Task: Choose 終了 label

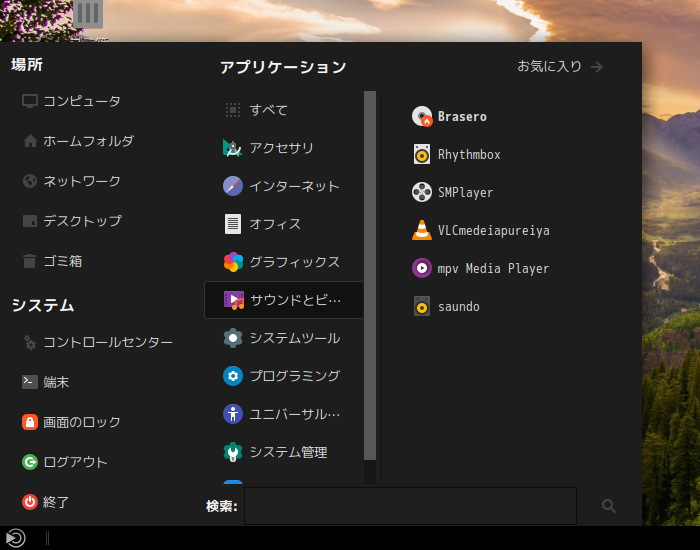Action: click(x=56, y=502)
